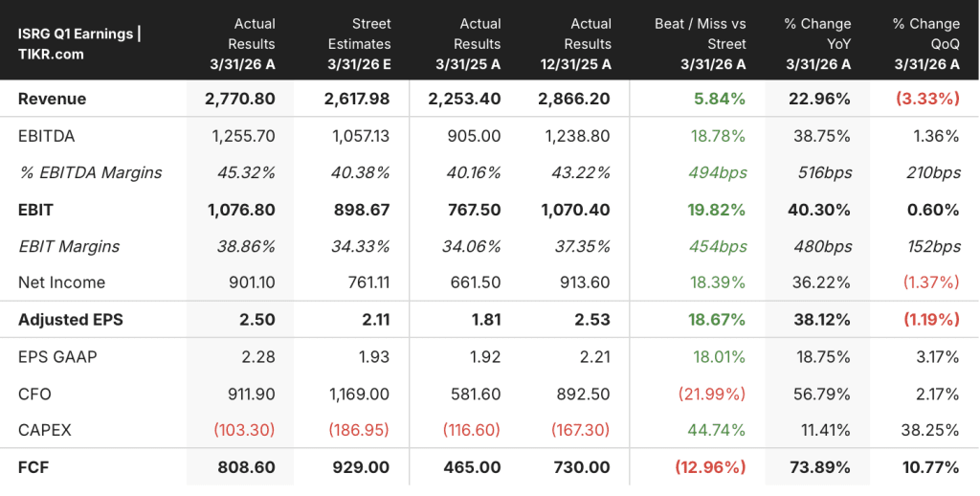Click EBITDA street estimate 1,057.13
The image size is (980, 496).
point(360,136)
